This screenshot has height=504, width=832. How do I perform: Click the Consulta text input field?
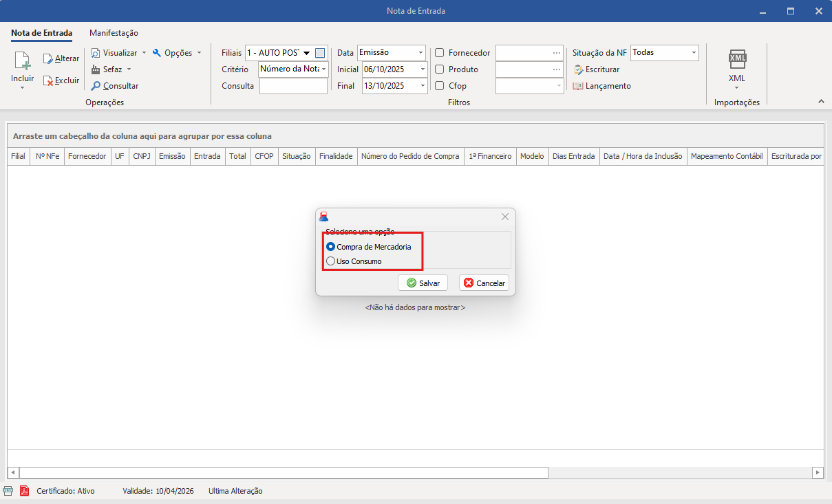coord(293,86)
